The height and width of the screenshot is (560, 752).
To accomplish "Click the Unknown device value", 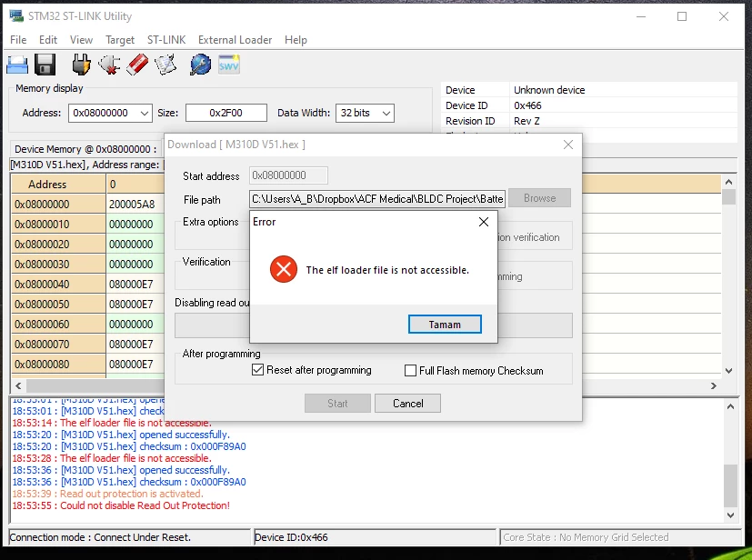I will [x=549, y=90].
